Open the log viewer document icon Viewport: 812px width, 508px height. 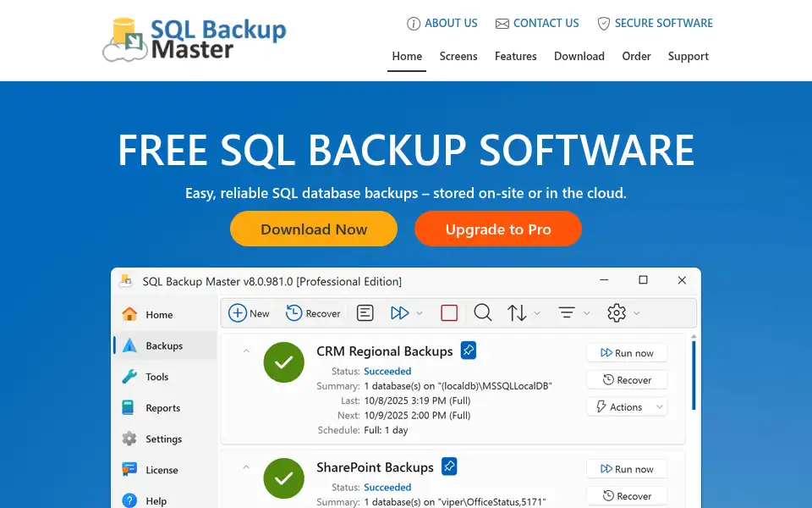[x=365, y=313]
